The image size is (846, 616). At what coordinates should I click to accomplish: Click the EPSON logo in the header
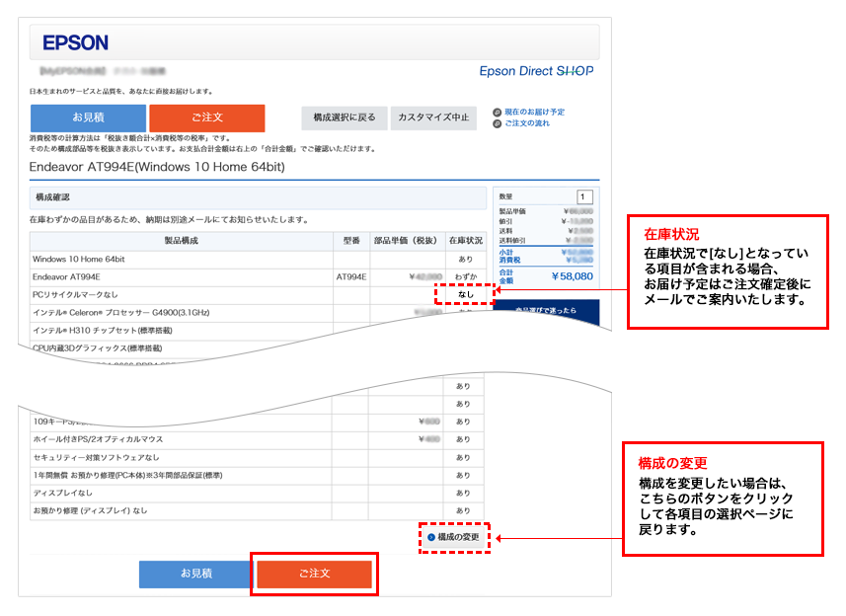click(76, 42)
